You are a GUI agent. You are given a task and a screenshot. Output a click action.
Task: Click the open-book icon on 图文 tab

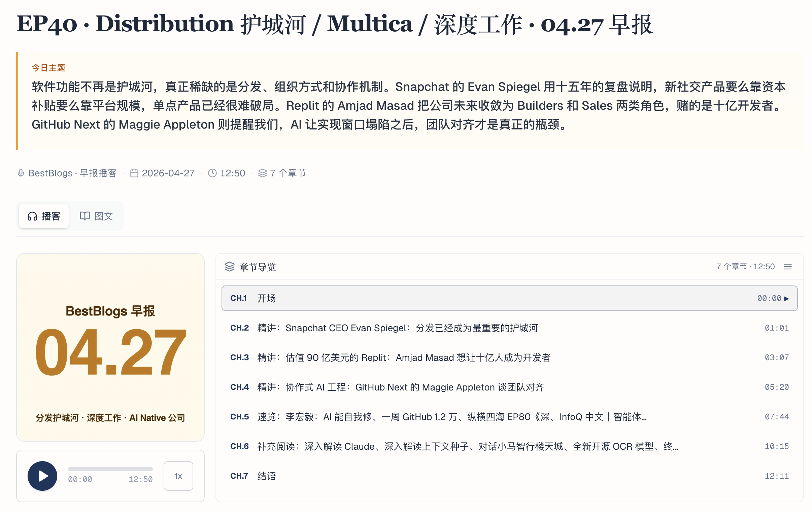click(x=84, y=216)
